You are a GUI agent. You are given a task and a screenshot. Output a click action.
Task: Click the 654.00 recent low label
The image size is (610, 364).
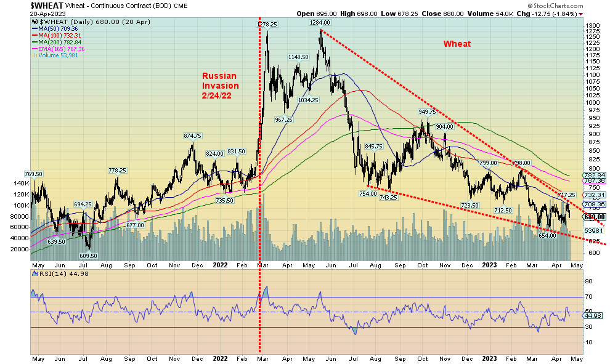547,235
